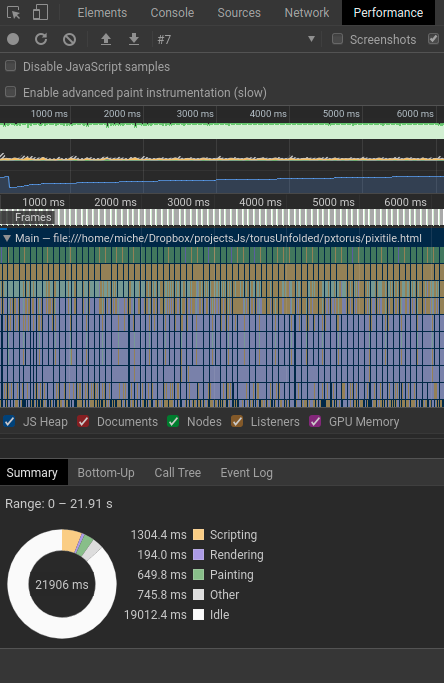Switch to the Console tab
The height and width of the screenshot is (683, 444).
coord(172,13)
